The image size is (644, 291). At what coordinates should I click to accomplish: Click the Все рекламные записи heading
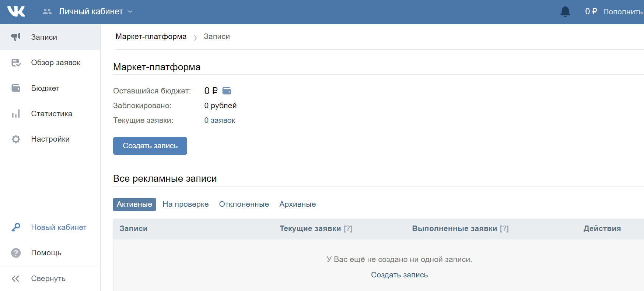165,178
